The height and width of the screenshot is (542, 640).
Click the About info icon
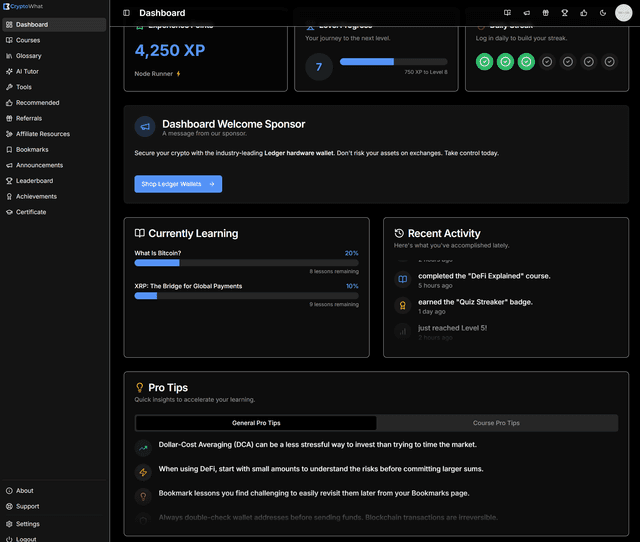point(9,491)
